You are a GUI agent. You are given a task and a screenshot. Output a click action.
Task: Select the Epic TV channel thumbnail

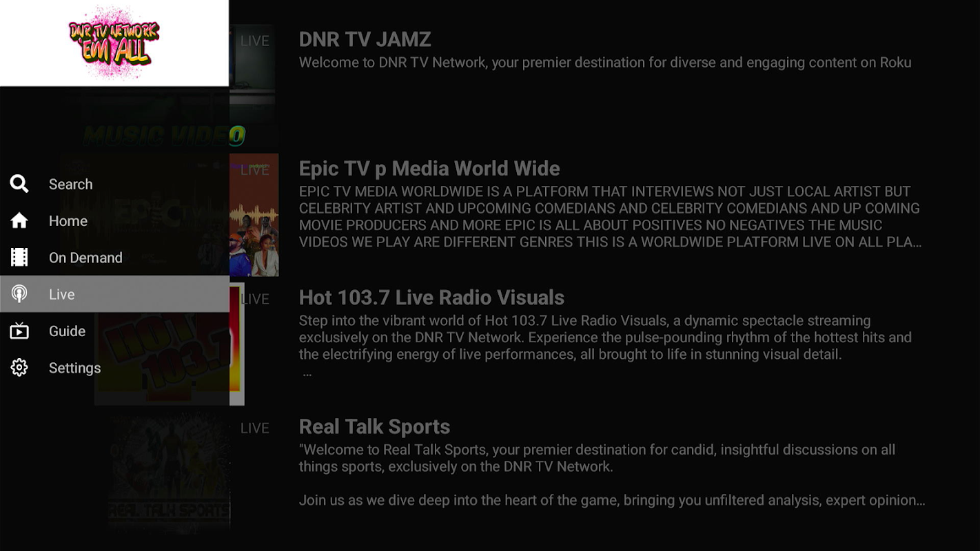coord(169,215)
